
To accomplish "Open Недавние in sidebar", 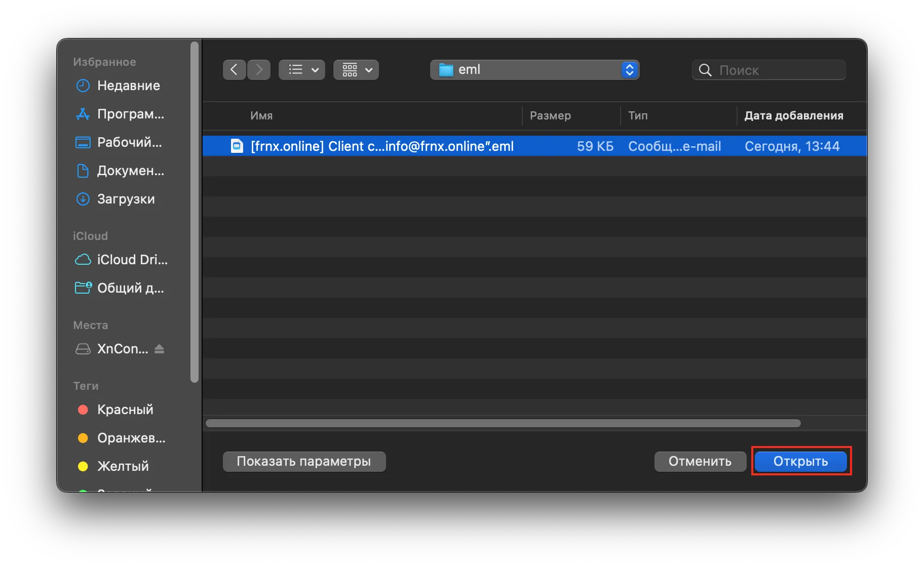I will pyautogui.click(x=128, y=86).
